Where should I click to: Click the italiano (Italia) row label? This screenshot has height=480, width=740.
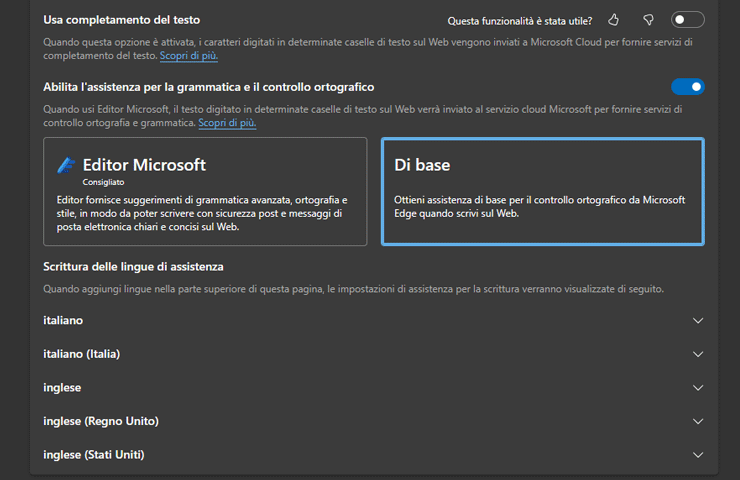tap(82, 354)
